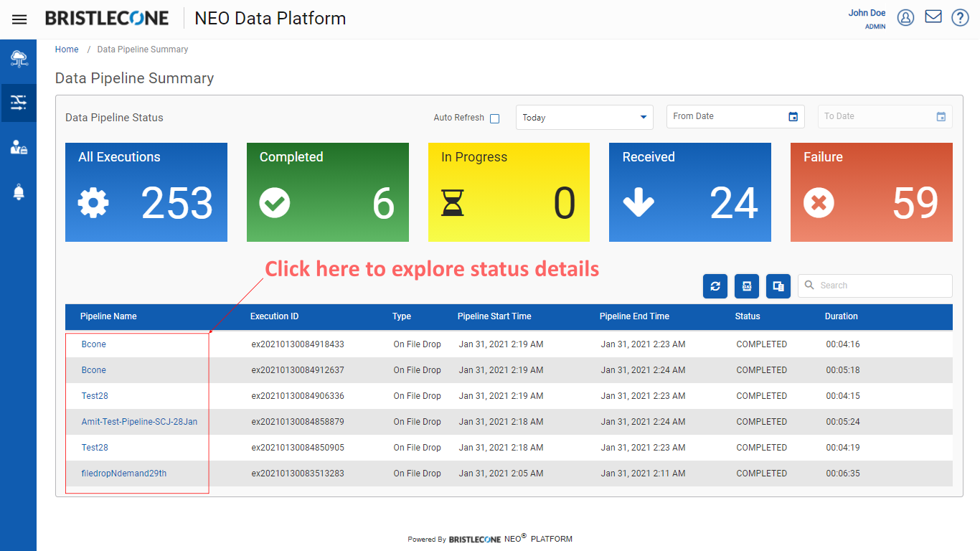This screenshot has height=551, width=980.
Task: Sort by Status column header
Action: (x=748, y=316)
